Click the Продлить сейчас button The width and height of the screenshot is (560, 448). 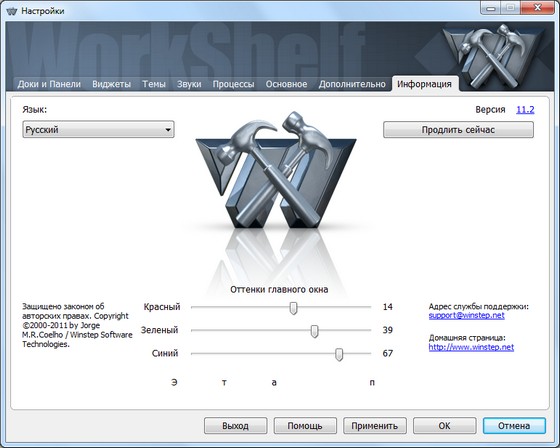458,129
